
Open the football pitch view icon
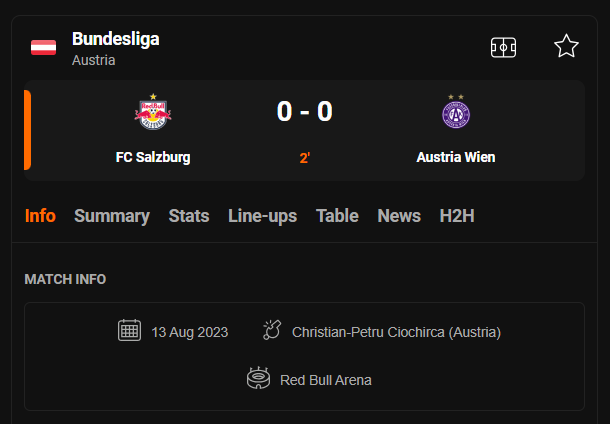(504, 47)
